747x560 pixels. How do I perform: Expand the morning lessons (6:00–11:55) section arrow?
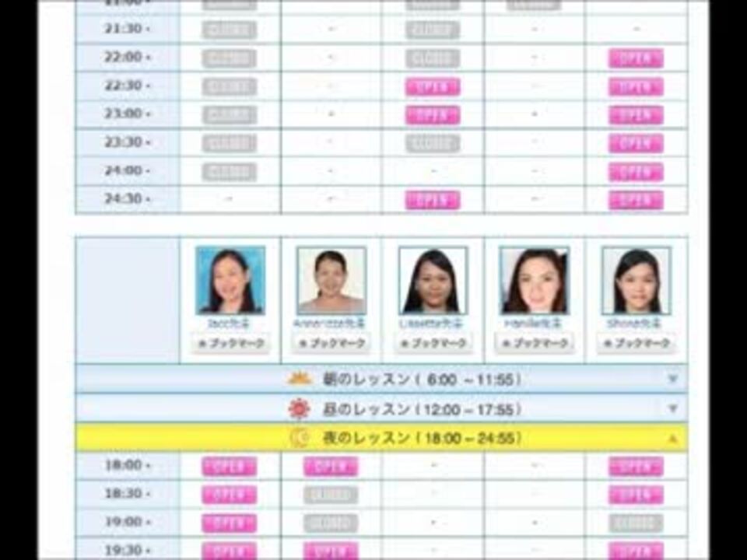tap(672, 379)
